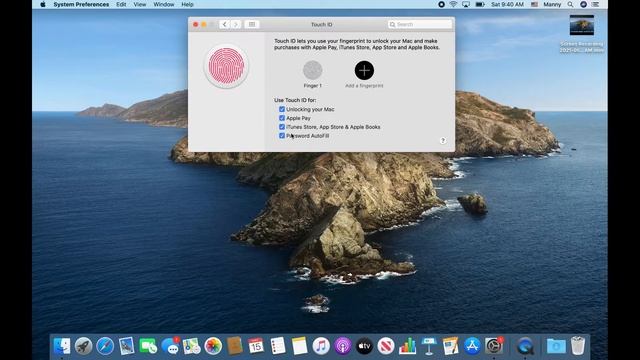Open Keynote from the Dock
This screenshot has width=640, height=360.
[429, 346]
